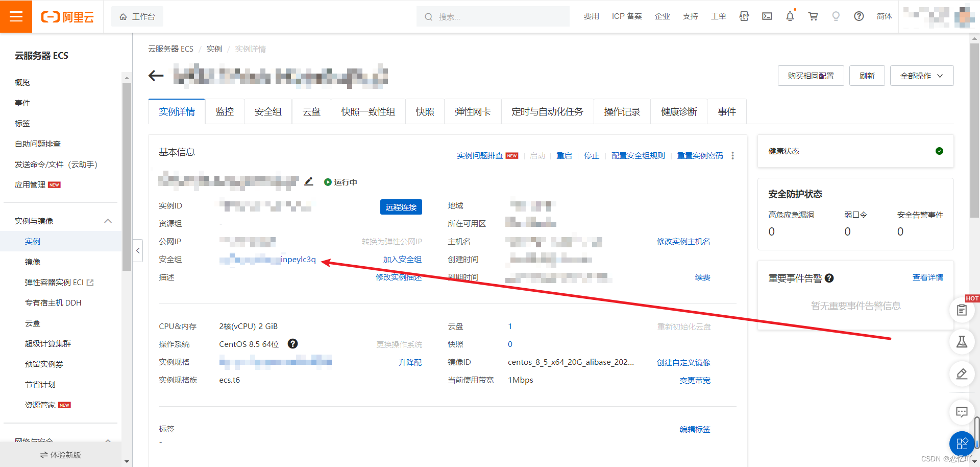980x467 pixels.
Task: Open the clipboard survey floating icon
Action: click(962, 310)
